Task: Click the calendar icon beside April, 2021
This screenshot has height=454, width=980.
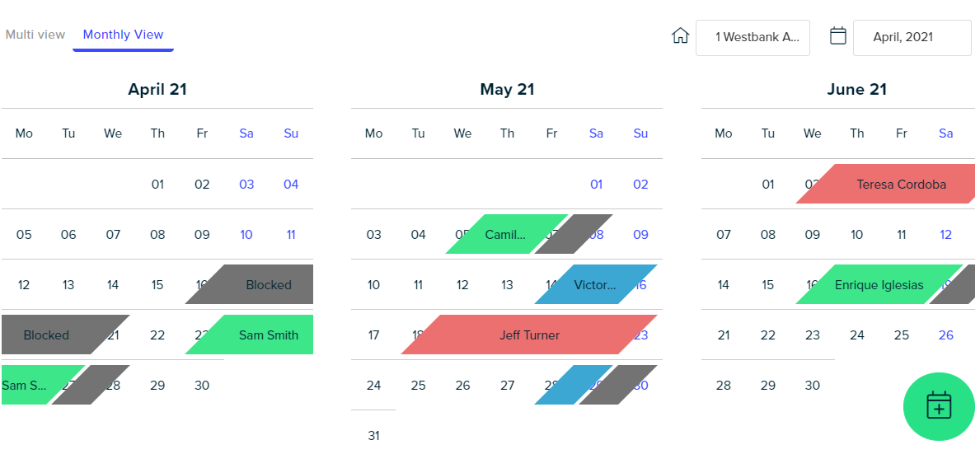Action: tap(837, 35)
